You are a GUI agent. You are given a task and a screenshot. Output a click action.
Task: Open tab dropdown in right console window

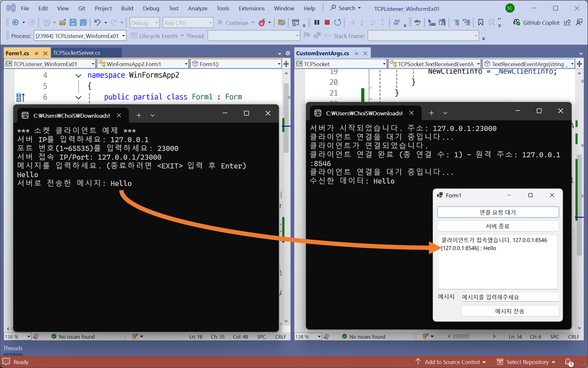click(x=445, y=113)
